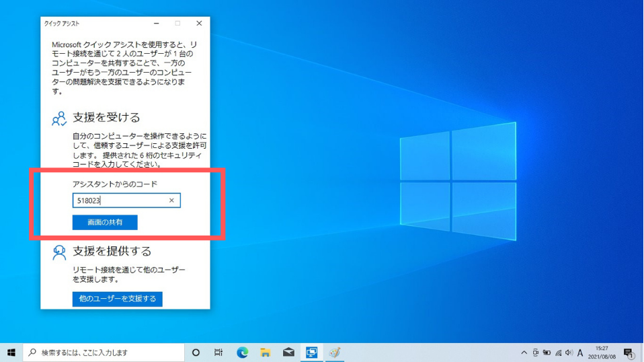
Task: Open Task View on the taskbar
Action: click(x=218, y=353)
